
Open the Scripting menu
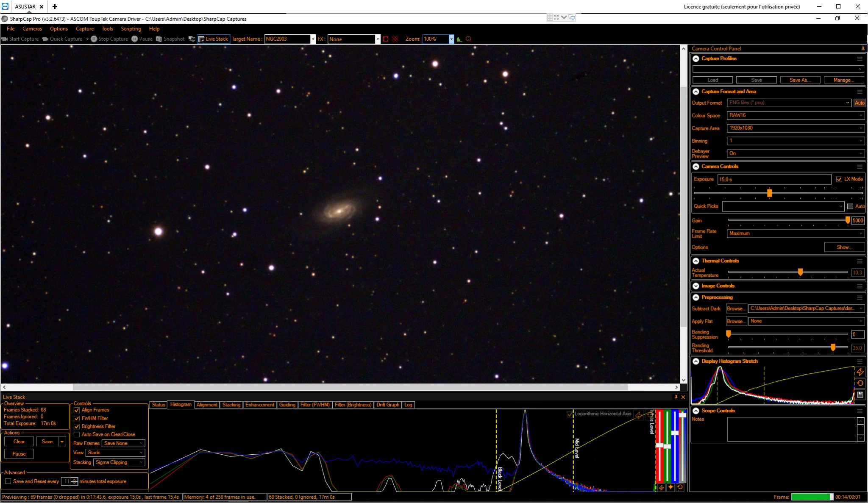[x=131, y=29]
